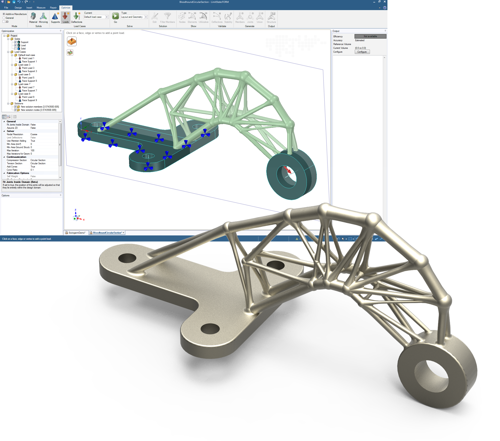Image resolution: width=500 pixels, height=441 pixels.
Task: Switch to the Repair ribbon tab
Action: point(53,8)
